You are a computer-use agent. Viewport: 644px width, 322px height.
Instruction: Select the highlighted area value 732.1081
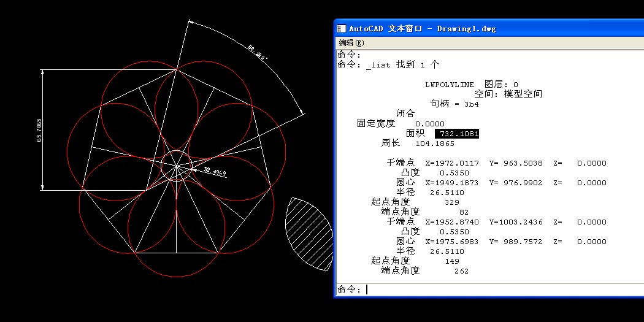click(x=457, y=134)
